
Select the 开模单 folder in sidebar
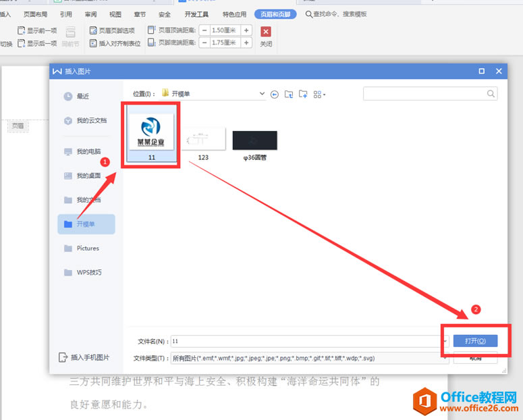[86, 224]
